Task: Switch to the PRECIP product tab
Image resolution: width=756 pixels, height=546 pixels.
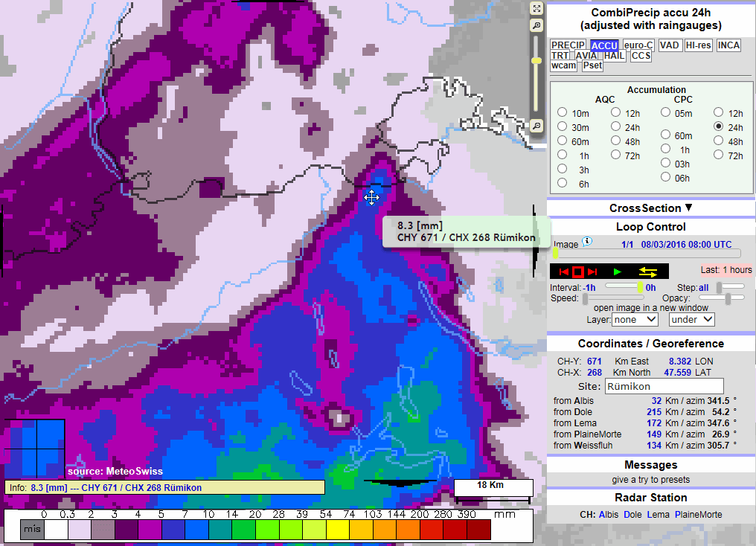Action: (568, 45)
